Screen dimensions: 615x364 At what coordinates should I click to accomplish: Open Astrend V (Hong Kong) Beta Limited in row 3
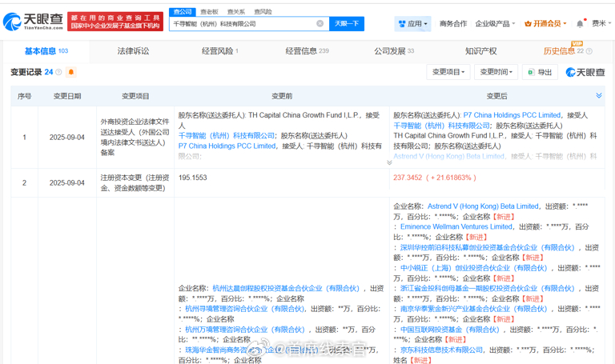(x=483, y=206)
